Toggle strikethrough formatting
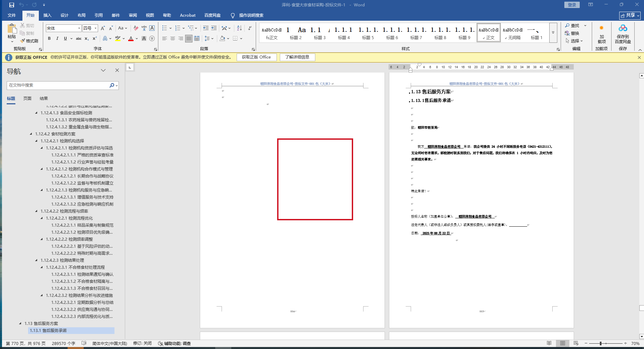Viewport: 644px width, 349px height. [79, 38]
